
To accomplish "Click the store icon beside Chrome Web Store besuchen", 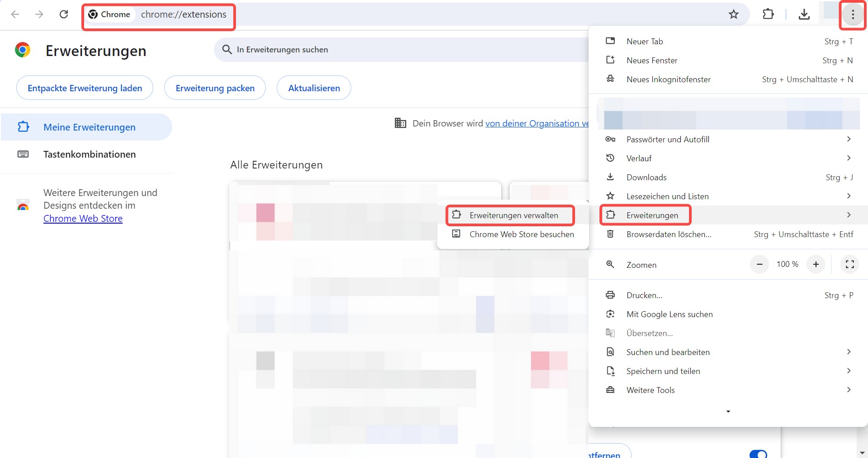I will (457, 234).
